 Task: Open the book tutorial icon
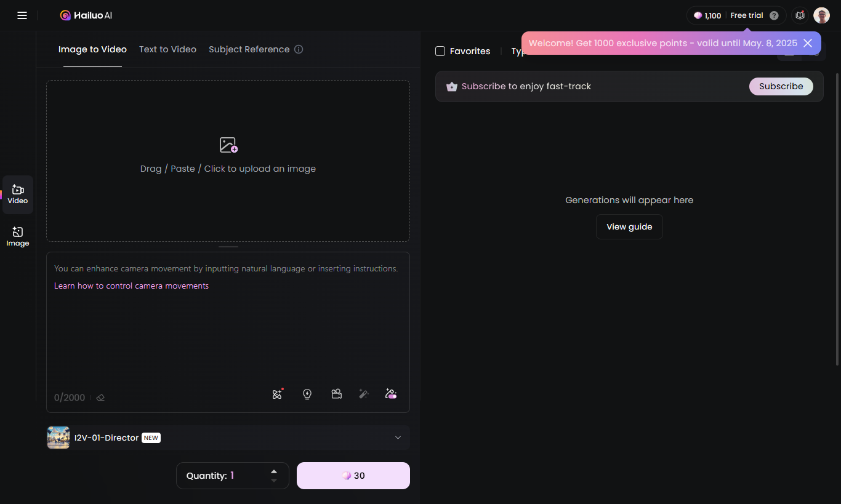(800, 15)
